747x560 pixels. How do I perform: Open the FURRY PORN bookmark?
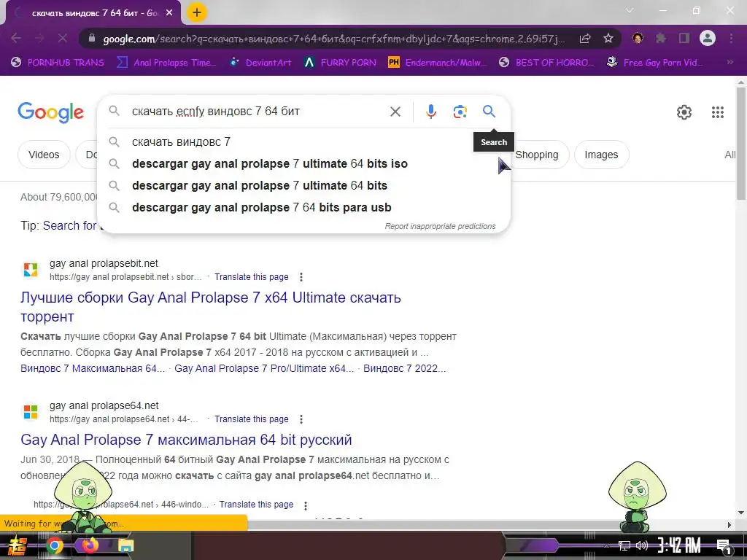click(340, 63)
